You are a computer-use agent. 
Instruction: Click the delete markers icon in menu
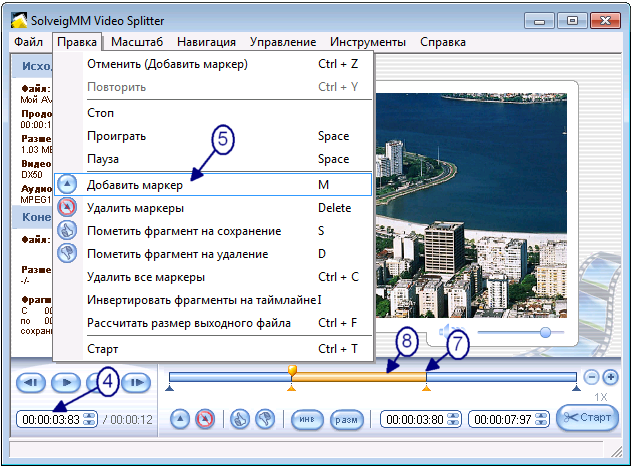(67, 207)
